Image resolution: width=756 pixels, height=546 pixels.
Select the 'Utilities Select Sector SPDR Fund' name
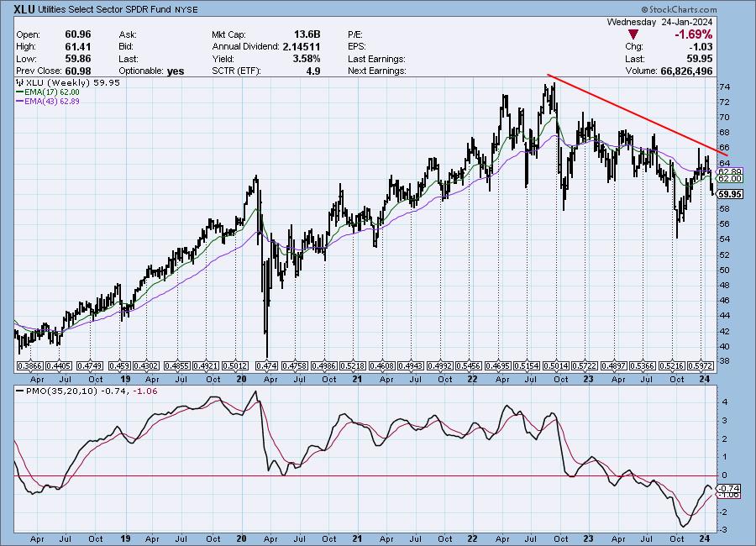(104, 9)
